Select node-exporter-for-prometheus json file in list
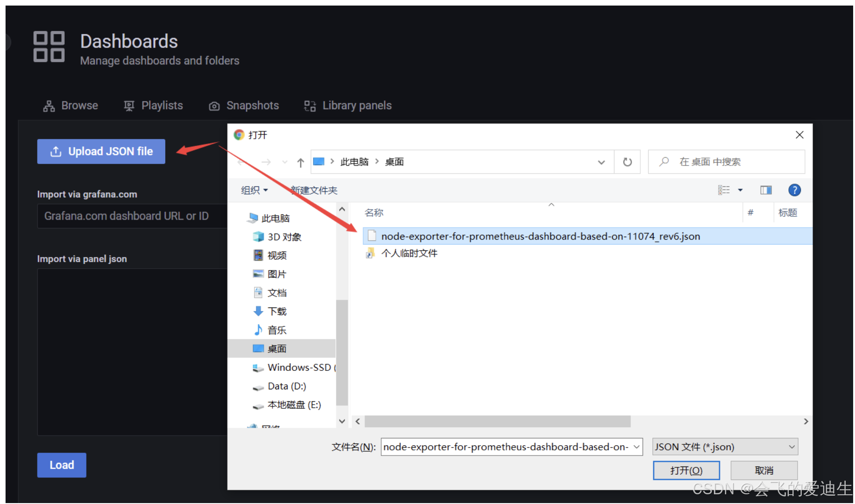The height and width of the screenshot is (504, 855). coord(588,236)
